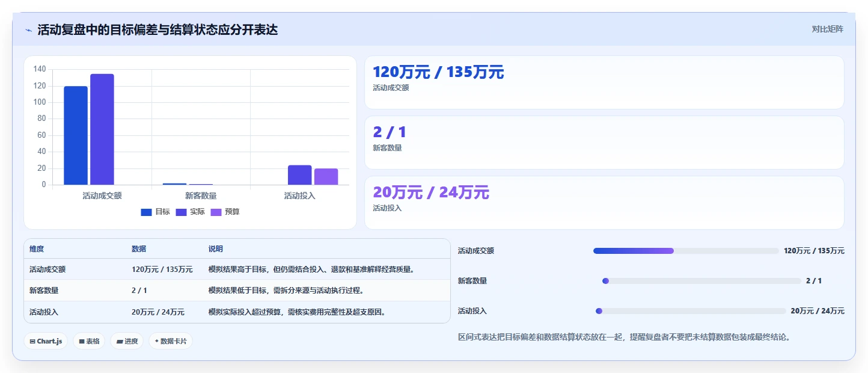Image resolution: width=868 pixels, height=373 pixels.
Task: Click the icon inside the 进度 chip
Action: [120, 341]
